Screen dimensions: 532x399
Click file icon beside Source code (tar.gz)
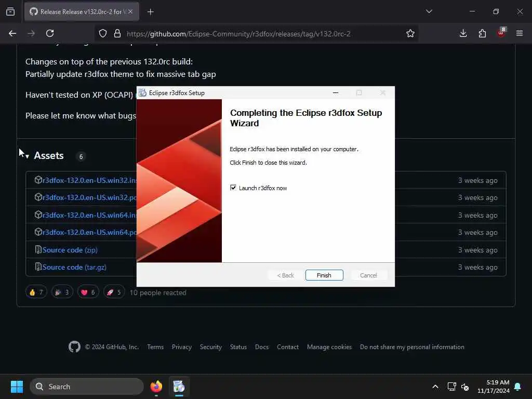point(38,267)
